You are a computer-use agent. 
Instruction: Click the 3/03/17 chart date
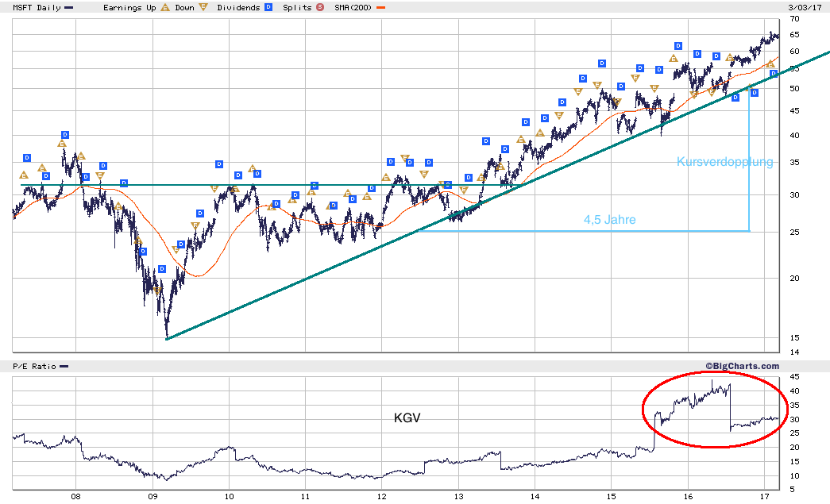click(805, 7)
